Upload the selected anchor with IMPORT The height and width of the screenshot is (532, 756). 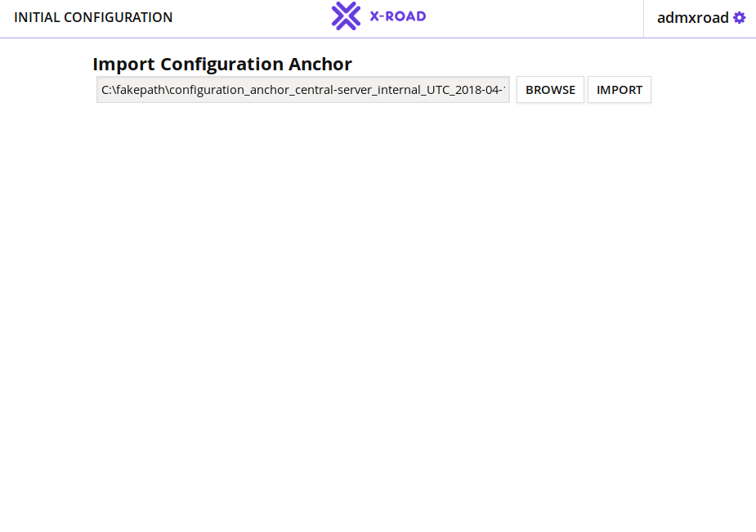620,90
